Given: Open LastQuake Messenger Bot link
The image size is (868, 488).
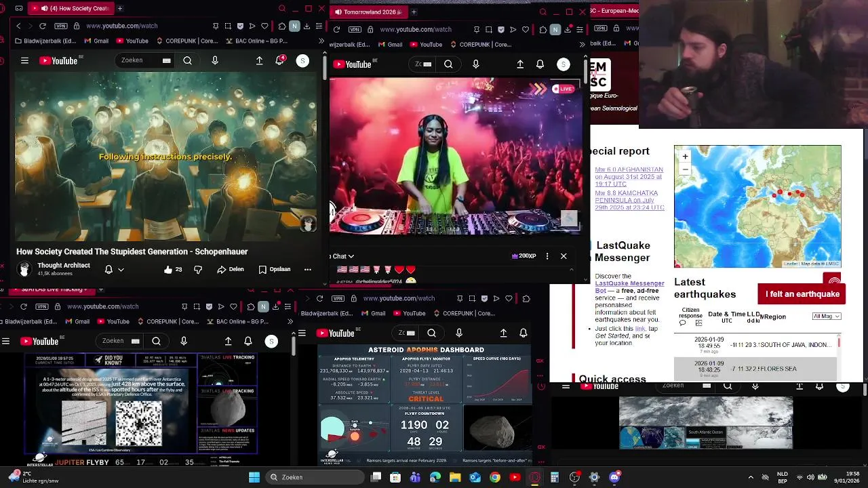Looking at the screenshot, I should pyautogui.click(x=629, y=287).
